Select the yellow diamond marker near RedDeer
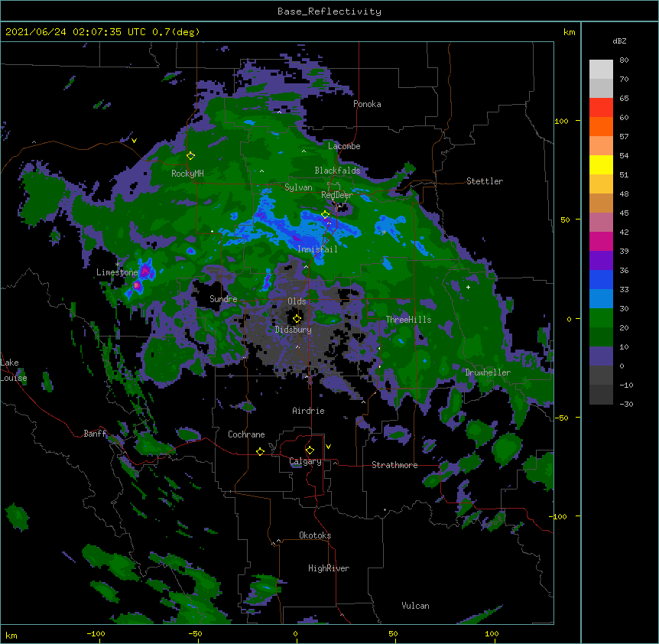 (x=325, y=215)
